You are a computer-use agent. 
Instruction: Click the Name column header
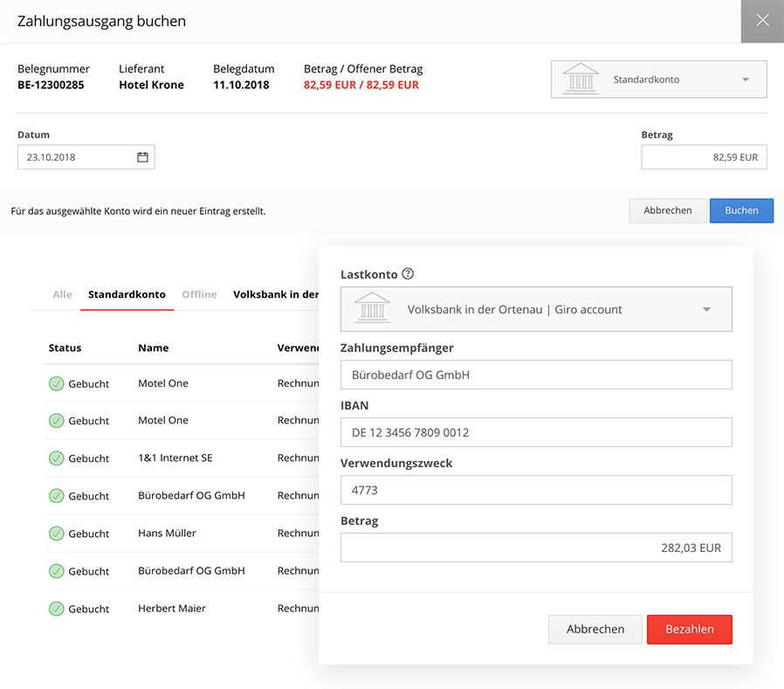click(x=153, y=348)
